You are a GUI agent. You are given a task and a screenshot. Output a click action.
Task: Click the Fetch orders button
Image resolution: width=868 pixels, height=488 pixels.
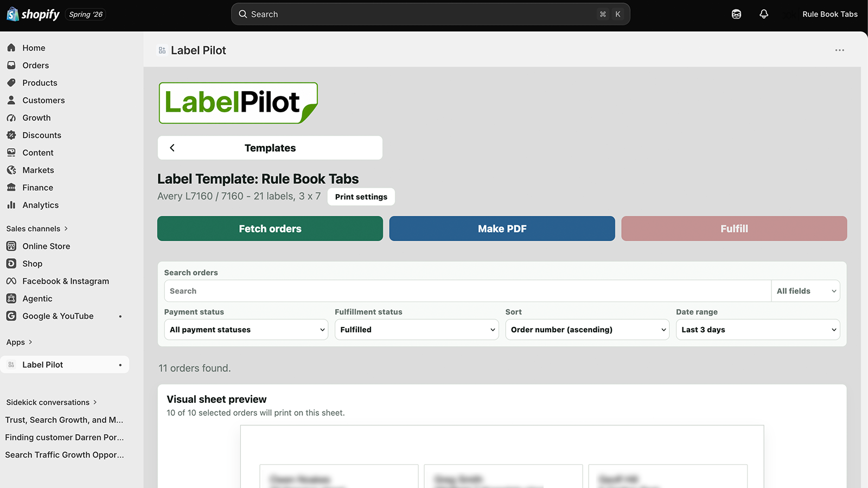pyautogui.click(x=270, y=229)
